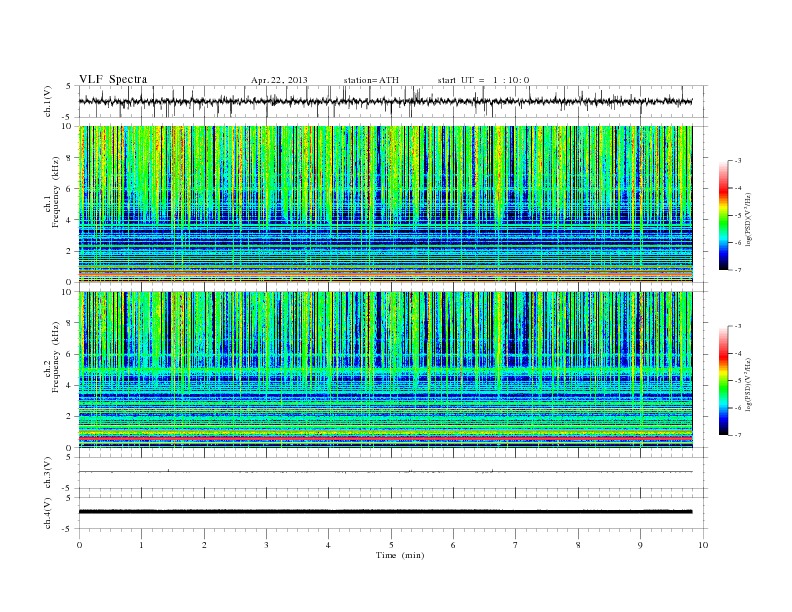The image size is (792, 612).
Task: Click the "6" kHz tick on ch.1 frequency axis
Action: tap(69, 189)
